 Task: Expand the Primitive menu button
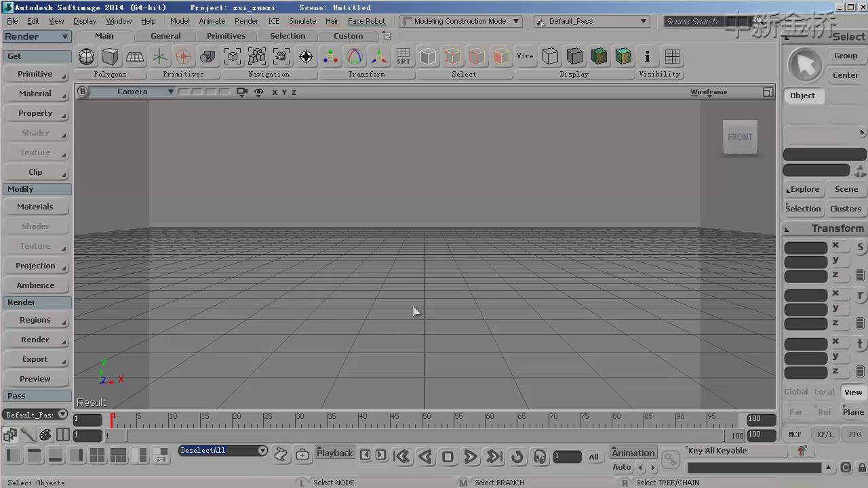coord(35,74)
